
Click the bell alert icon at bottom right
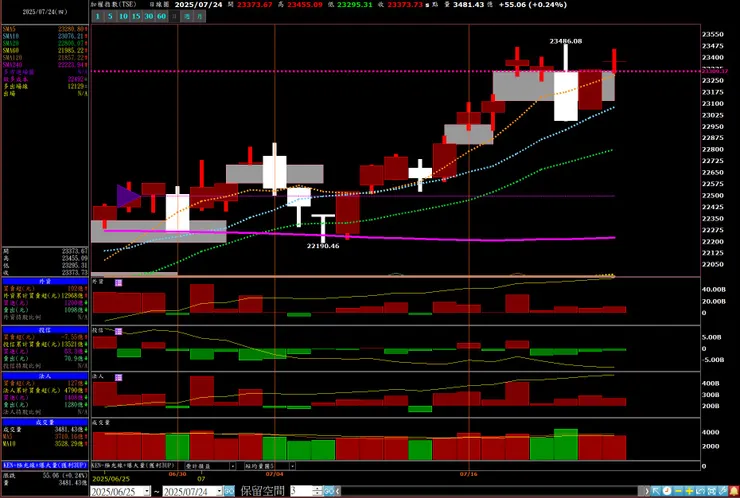pos(734,491)
